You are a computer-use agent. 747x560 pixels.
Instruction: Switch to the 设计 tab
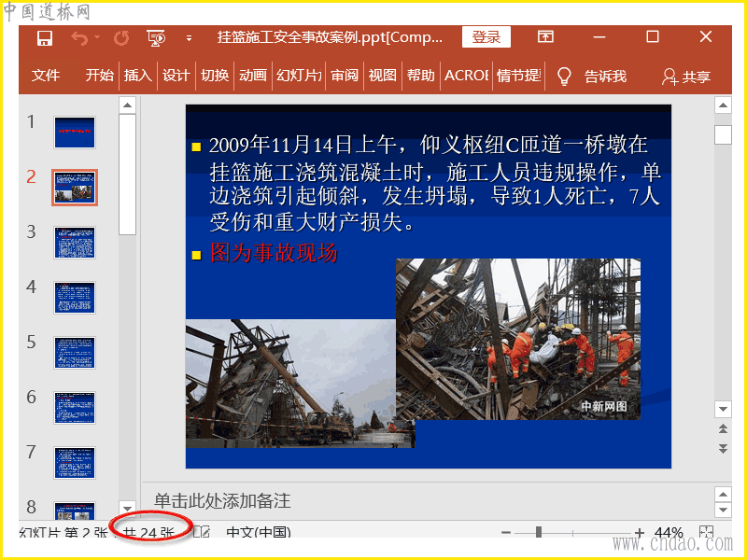(176, 76)
